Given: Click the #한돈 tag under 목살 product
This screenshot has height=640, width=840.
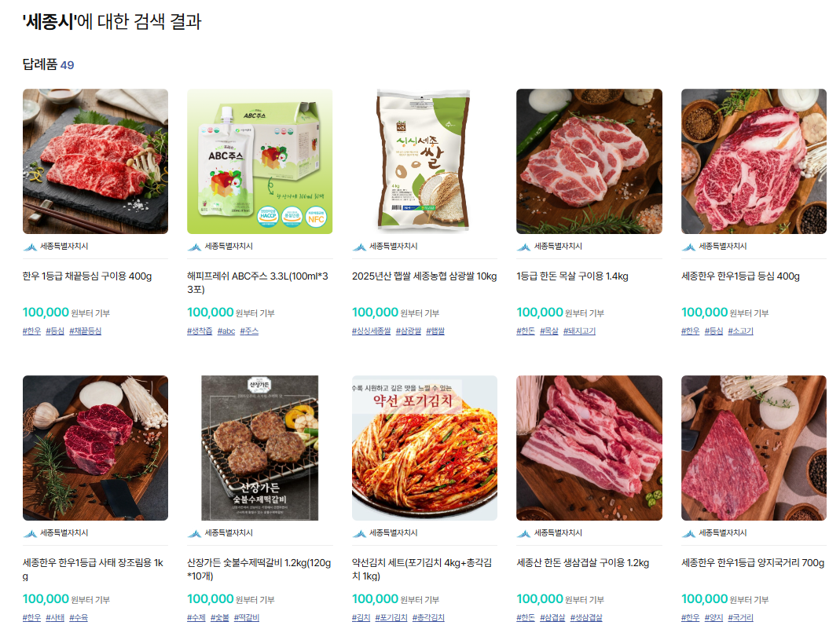Looking at the screenshot, I should click(526, 331).
